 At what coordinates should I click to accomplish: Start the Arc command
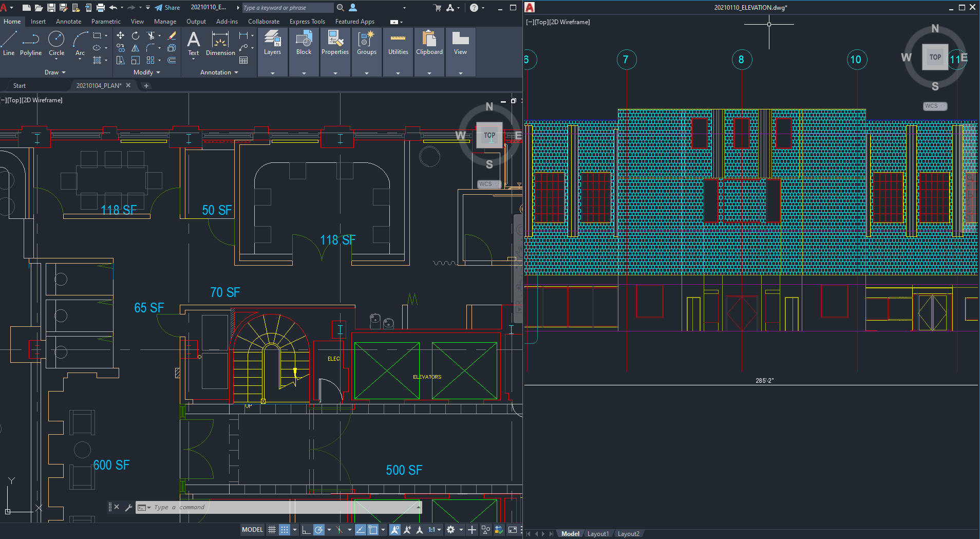79,43
